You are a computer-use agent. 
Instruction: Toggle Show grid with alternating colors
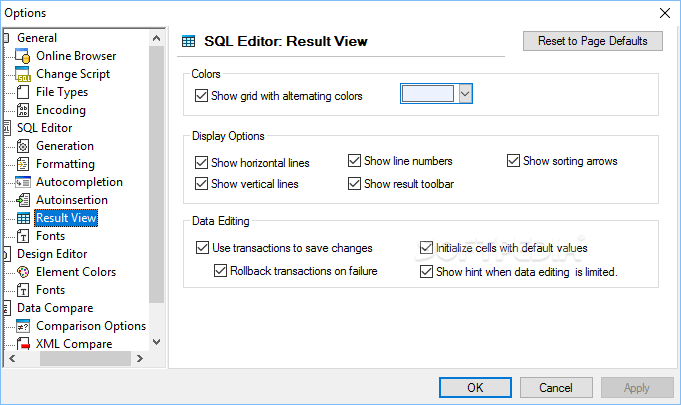coord(201,95)
